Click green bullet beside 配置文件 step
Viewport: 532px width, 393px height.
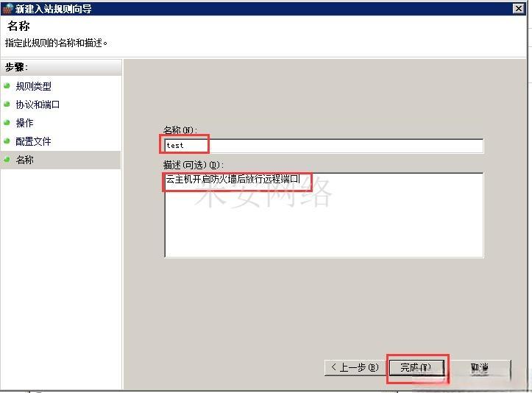(7, 141)
